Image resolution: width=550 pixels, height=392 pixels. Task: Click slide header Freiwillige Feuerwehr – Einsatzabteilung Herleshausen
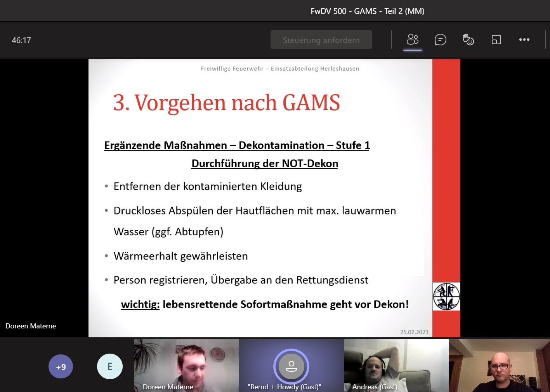coord(280,69)
